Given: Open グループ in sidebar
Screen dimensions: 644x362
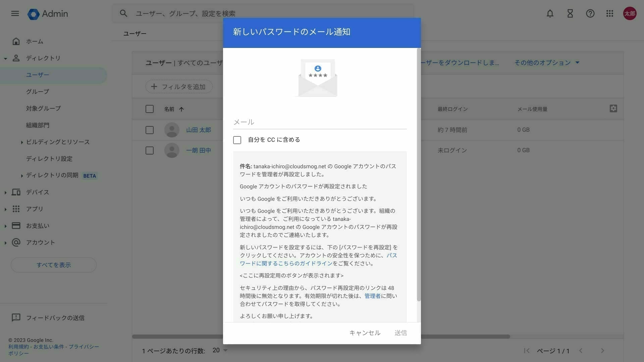Looking at the screenshot, I should pos(38,92).
